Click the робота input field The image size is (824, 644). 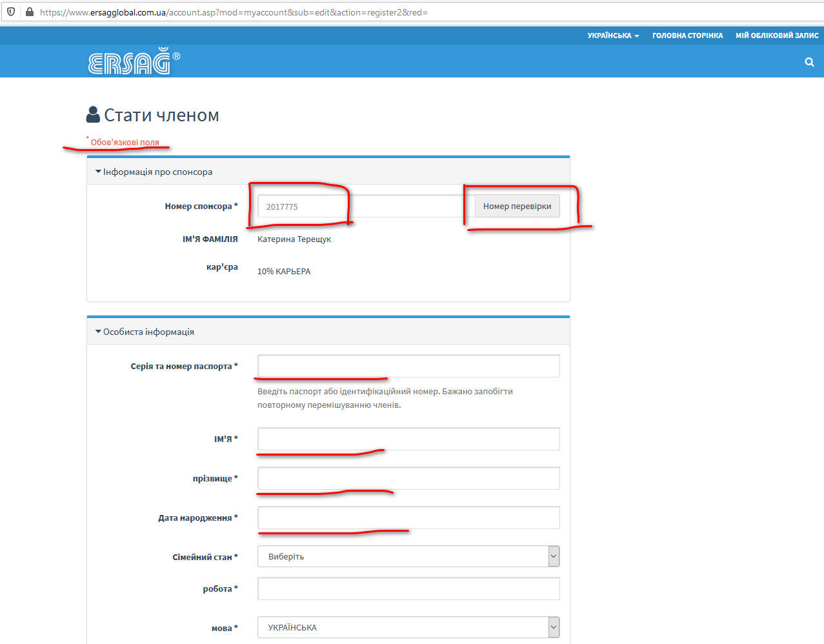408,589
